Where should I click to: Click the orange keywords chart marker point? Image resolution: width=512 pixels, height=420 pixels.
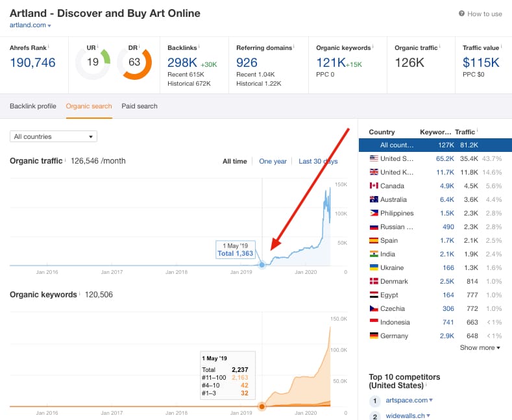pos(262,406)
